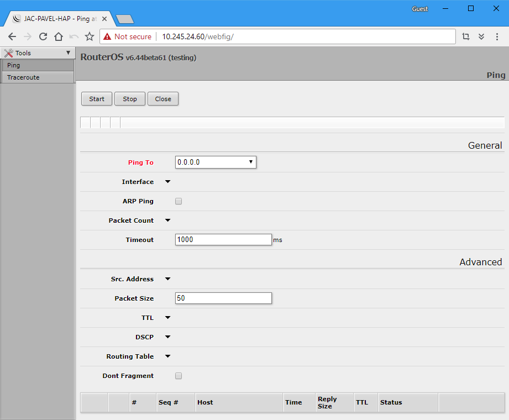Open the browser home page icon
509x420 pixels.
coord(59,36)
